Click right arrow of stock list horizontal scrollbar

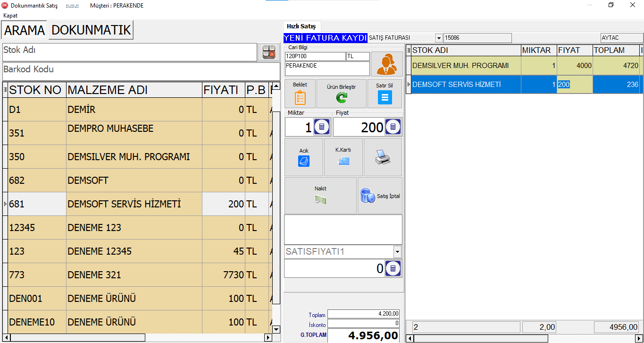(268, 338)
